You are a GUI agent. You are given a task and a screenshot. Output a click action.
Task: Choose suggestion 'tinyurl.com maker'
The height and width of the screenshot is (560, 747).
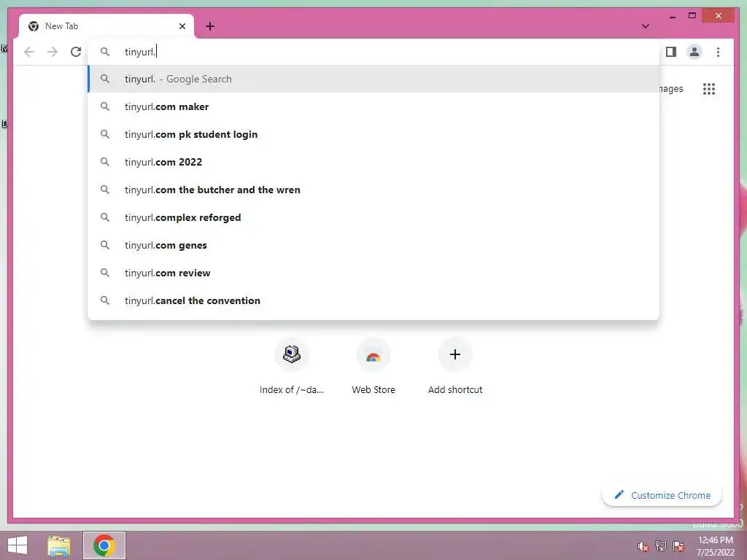[x=374, y=106]
